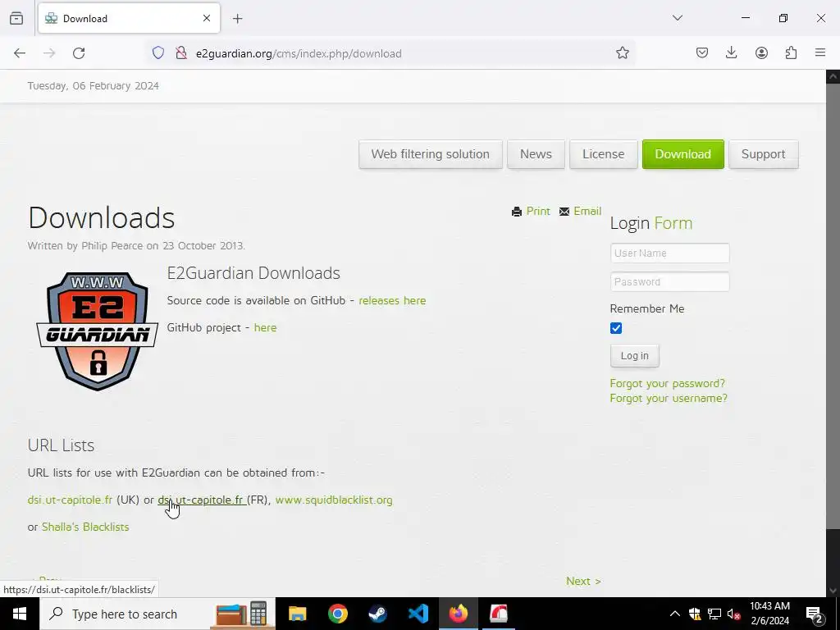Click the insecure connection padlock icon

pyautogui.click(x=181, y=53)
